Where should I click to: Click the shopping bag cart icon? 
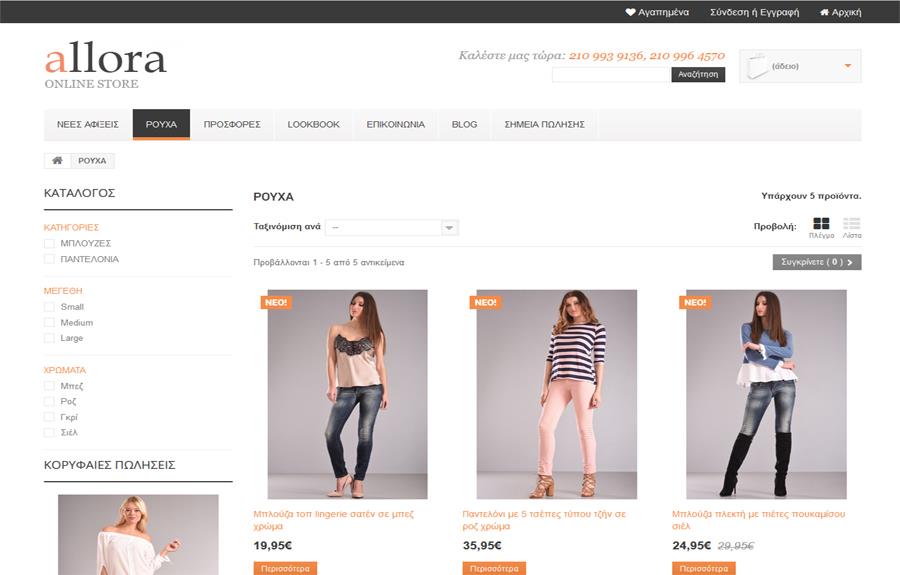(757, 67)
